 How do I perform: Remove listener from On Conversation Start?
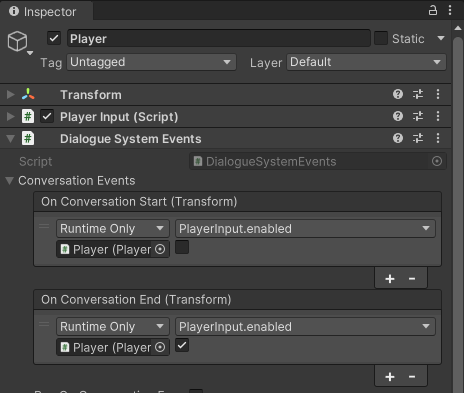[412, 279]
